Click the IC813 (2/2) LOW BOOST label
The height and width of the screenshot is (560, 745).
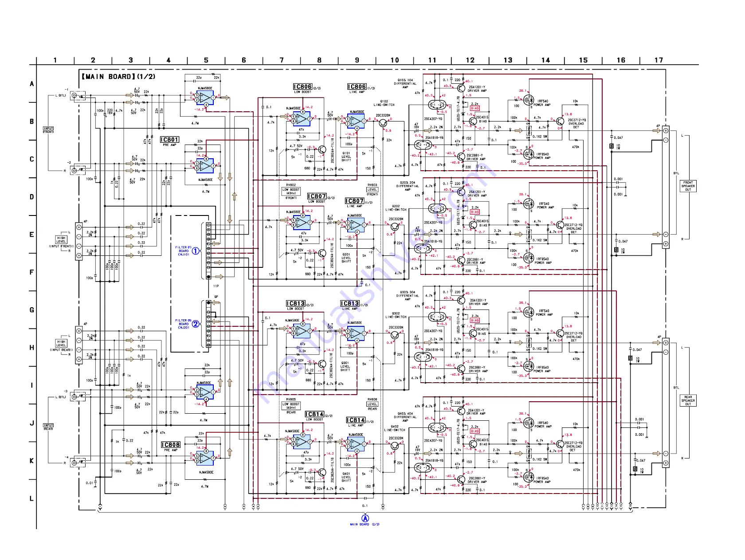pos(300,305)
